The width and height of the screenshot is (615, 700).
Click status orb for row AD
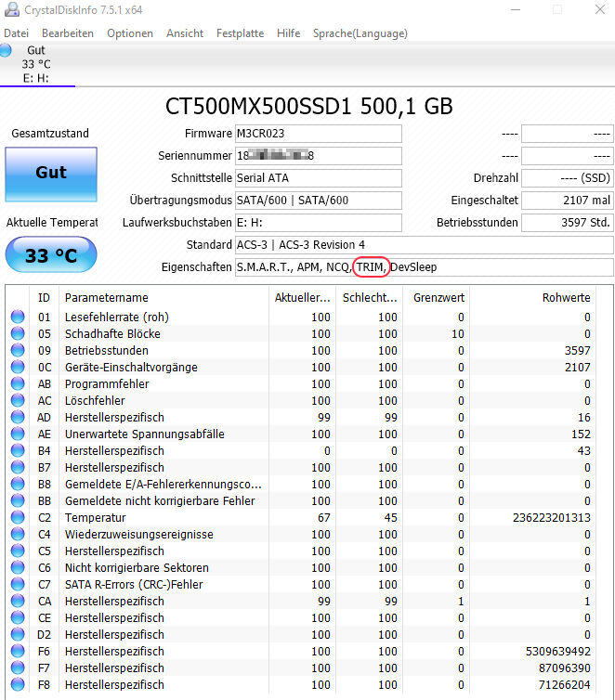[x=18, y=418]
